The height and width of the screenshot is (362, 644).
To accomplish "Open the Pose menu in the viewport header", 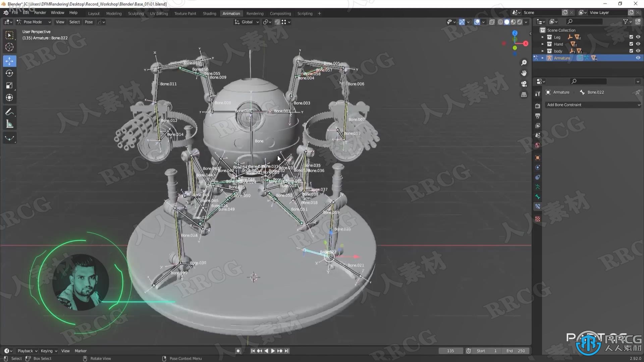I will coord(89,22).
